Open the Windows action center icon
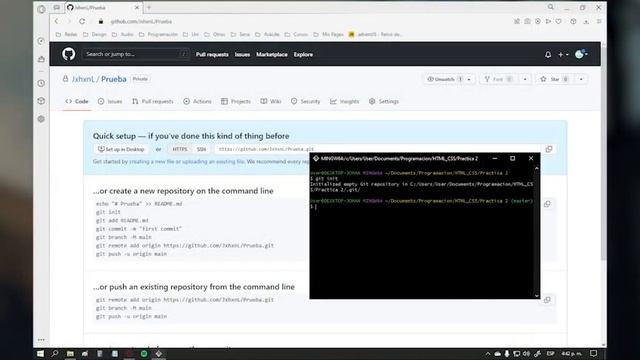This screenshot has width=640, height=360. (593, 353)
